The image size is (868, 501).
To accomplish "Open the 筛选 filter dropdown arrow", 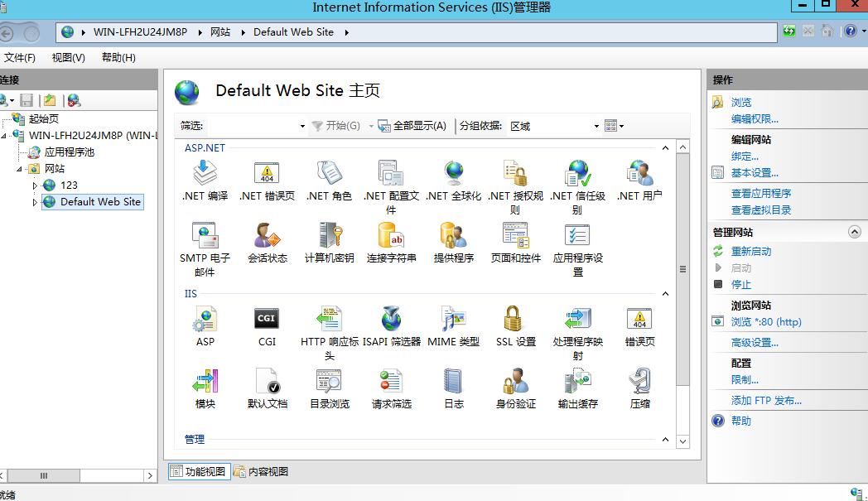I will (302, 126).
